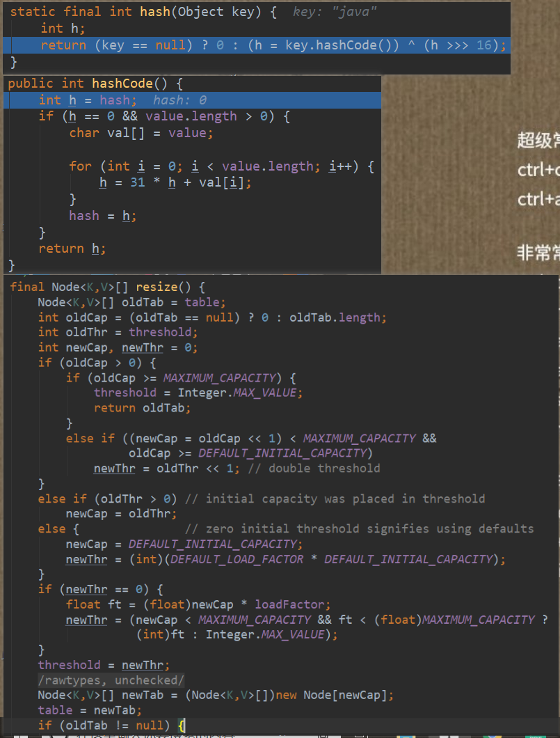Click 'threshold = Integer.MAX_VALUE;' line
This screenshot has height=738, width=560.
[x=198, y=393]
